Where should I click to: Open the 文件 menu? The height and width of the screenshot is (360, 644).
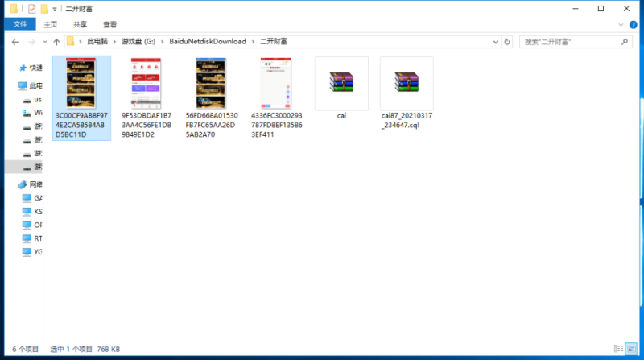[19, 24]
